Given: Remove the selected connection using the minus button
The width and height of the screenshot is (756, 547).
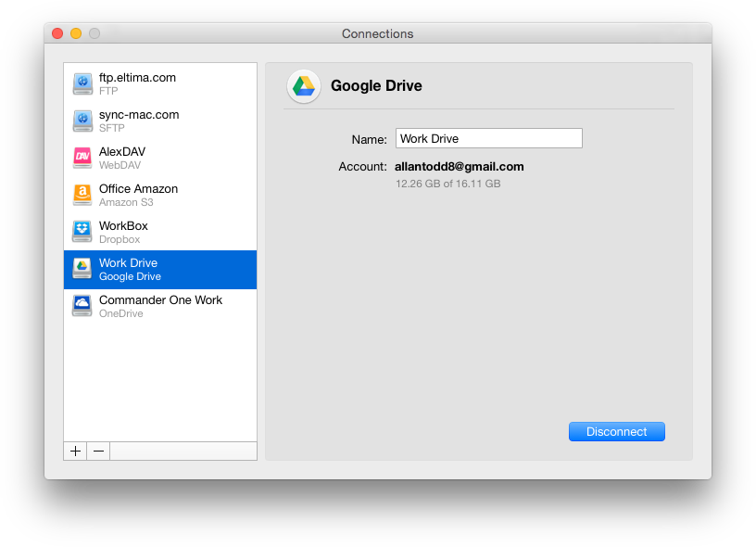Looking at the screenshot, I should (x=98, y=451).
